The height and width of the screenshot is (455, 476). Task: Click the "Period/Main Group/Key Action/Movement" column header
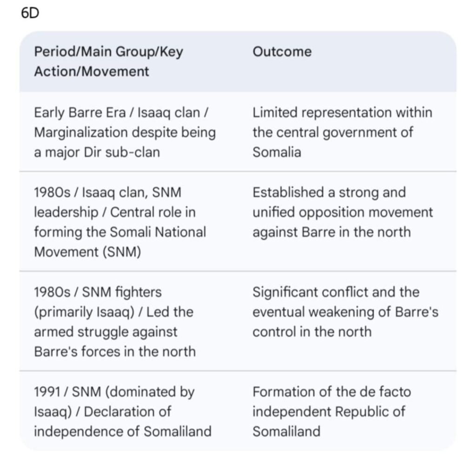(108, 61)
